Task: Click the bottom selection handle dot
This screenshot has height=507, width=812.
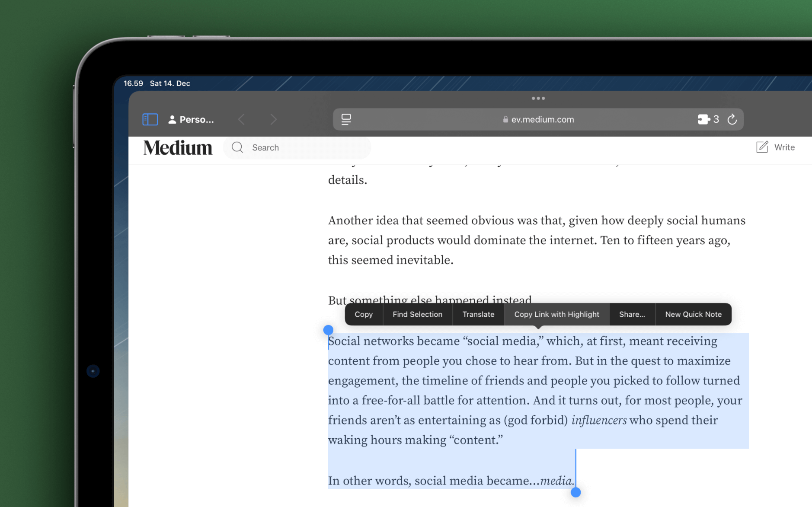Action: (575, 492)
